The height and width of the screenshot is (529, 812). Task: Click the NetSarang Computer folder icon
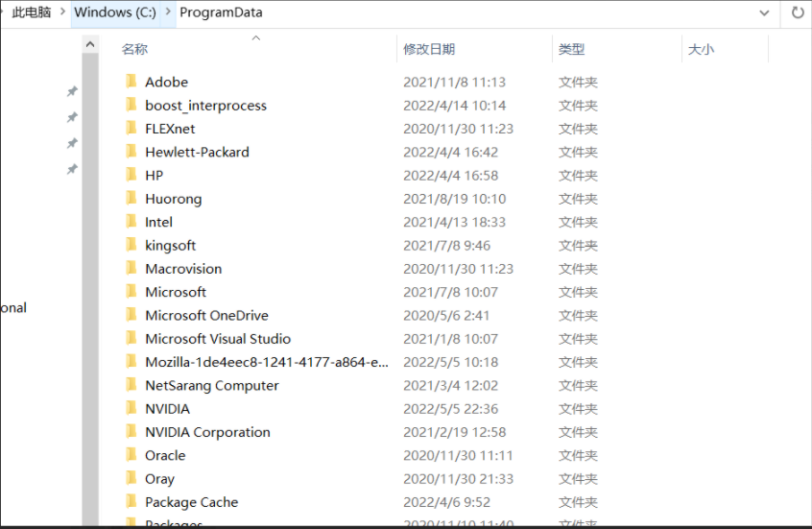[x=131, y=384]
